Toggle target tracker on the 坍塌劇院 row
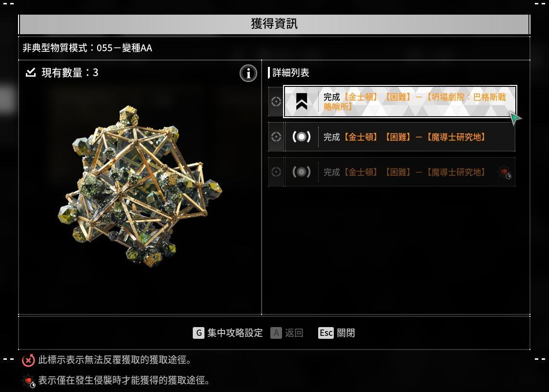 276,102
